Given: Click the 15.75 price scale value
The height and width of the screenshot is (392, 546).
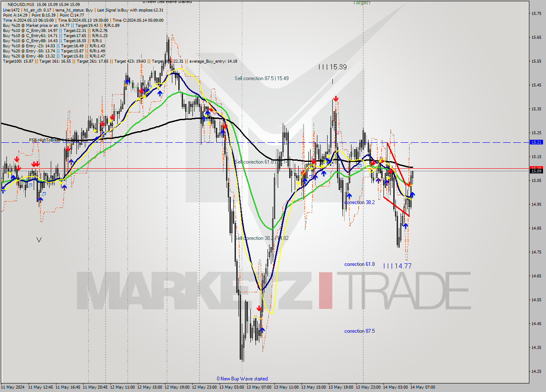Looking at the screenshot, I should click(536, 14).
